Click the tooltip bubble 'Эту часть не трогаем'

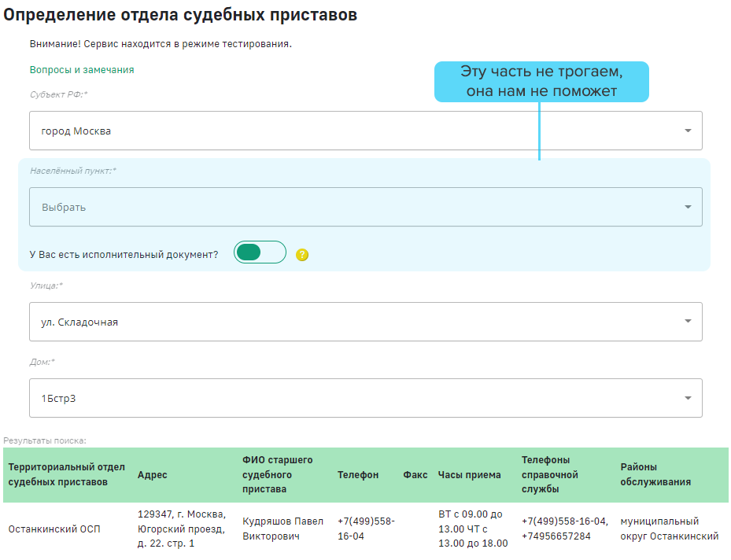542,81
